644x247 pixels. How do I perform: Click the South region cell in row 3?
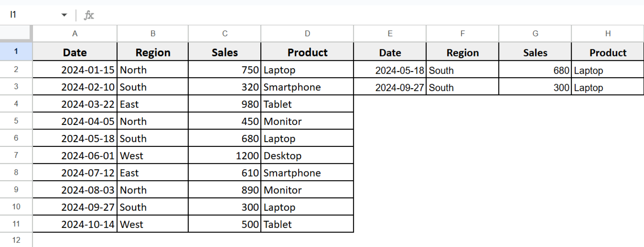tap(153, 87)
